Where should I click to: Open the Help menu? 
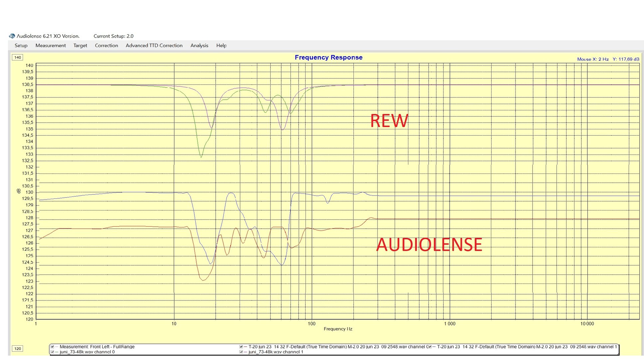pyautogui.click(x=221, y=46)
